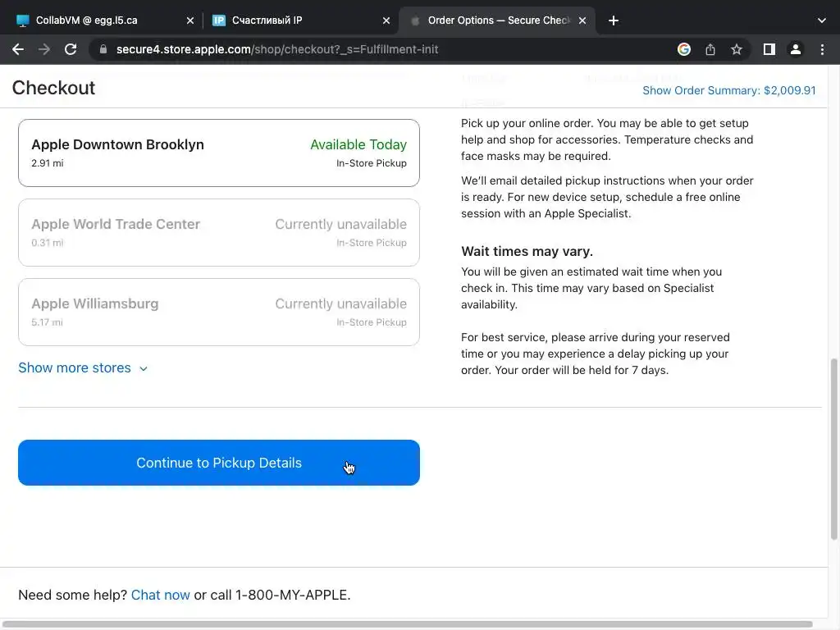
Task: Expand the tab search chevron
Action: point(822,21)
